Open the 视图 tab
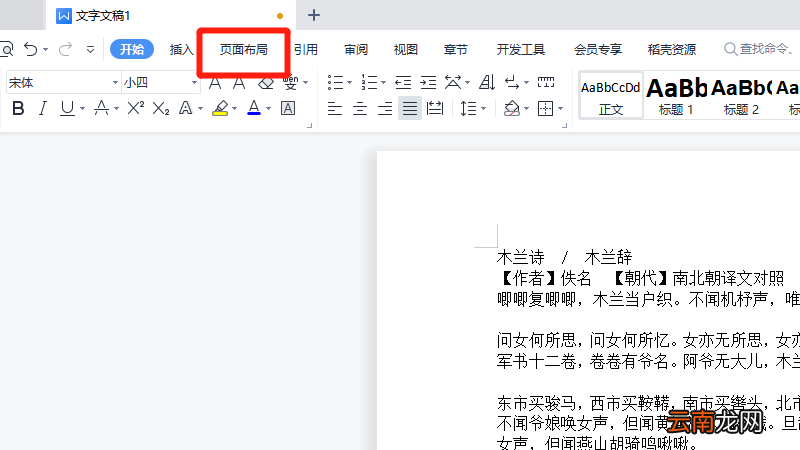 [406, 49]
